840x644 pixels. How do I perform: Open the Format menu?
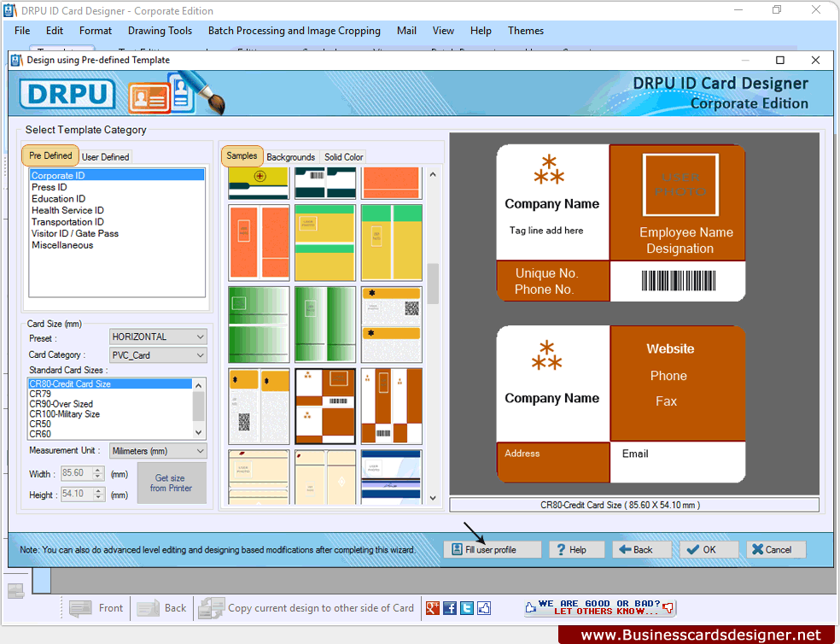[x=96, y=31]
